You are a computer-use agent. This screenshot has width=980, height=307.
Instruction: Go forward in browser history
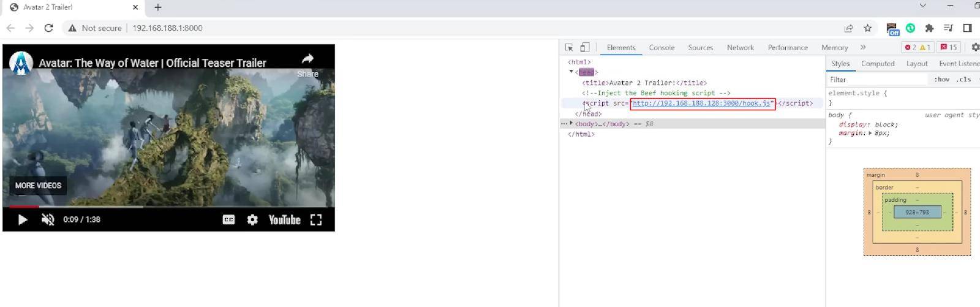coord(29,28)
